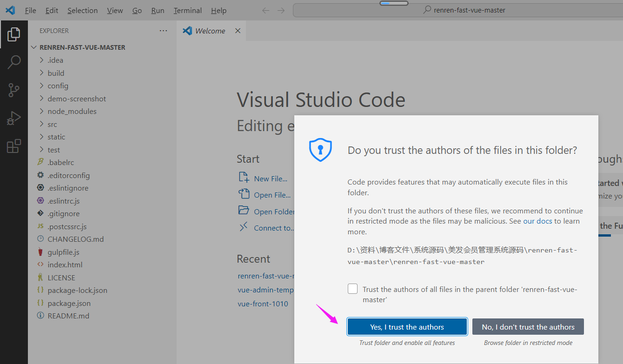Click the Connect to... link
623x364 pixels.
pos(274,228)
